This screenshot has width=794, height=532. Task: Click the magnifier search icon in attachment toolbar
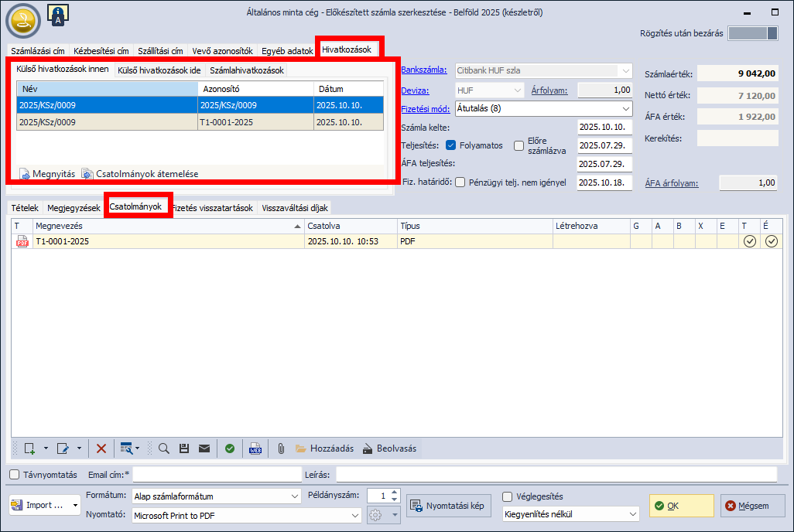[164, 448]
